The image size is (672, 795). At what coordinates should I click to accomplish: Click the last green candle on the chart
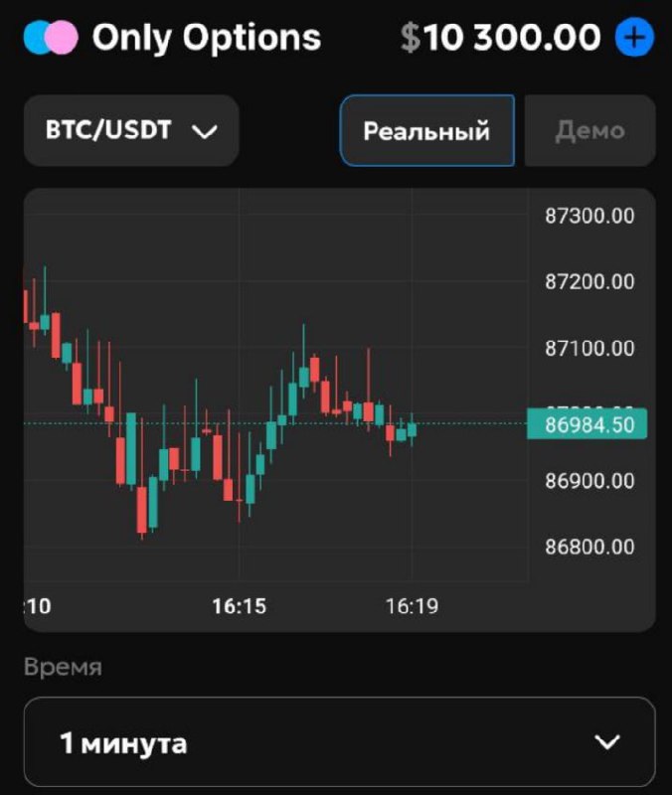[x=413, y=429]
